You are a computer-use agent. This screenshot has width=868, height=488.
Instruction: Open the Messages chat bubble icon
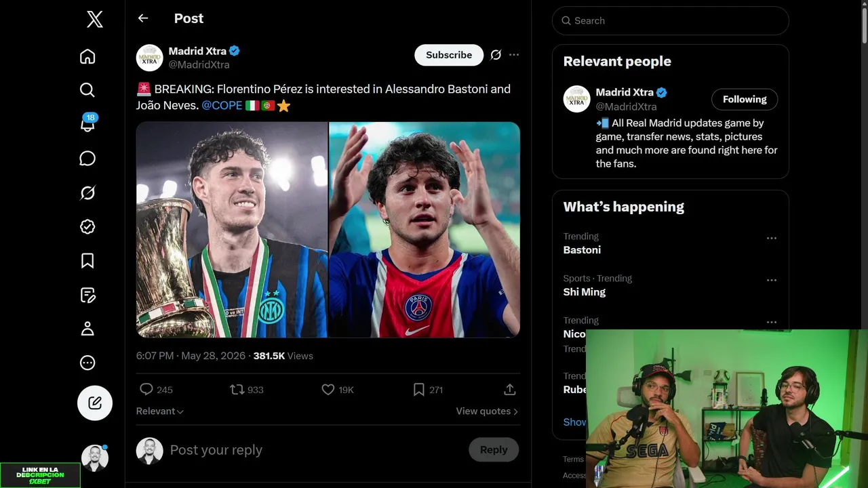click(87, 159)
